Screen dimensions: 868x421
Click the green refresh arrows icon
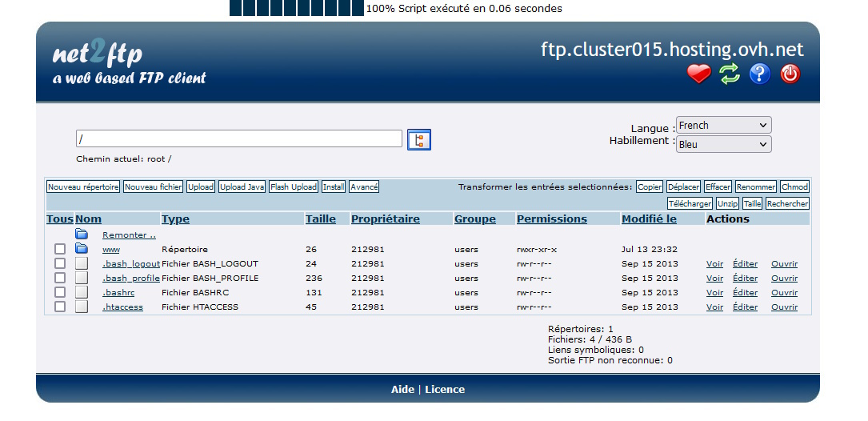pyautogui.click(x=729, y=74)
